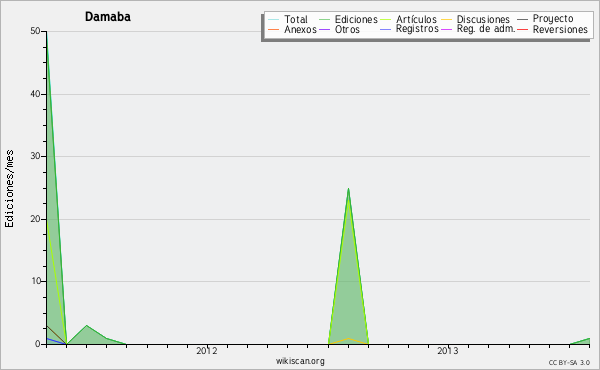Image resolution: width=600 pixels, height=370 pixels.
Task: Click the 'wikiscan.org' caption
Action: click(x=300, y=361)
